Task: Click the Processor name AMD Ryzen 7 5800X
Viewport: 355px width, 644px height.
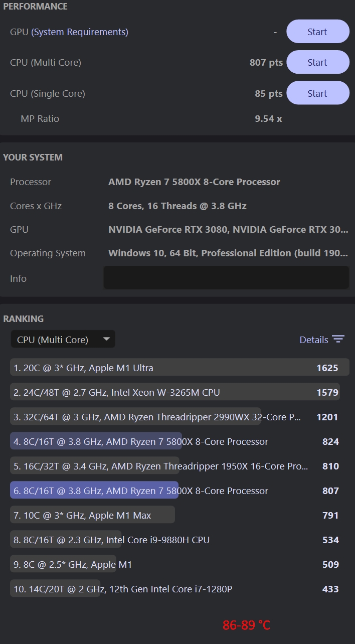Action: click(x=194, y=182)
